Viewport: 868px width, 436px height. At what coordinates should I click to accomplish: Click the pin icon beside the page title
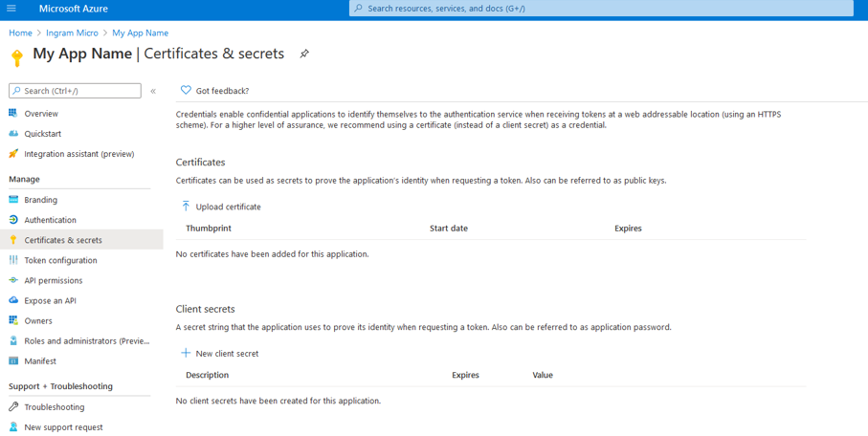[304, 54]
